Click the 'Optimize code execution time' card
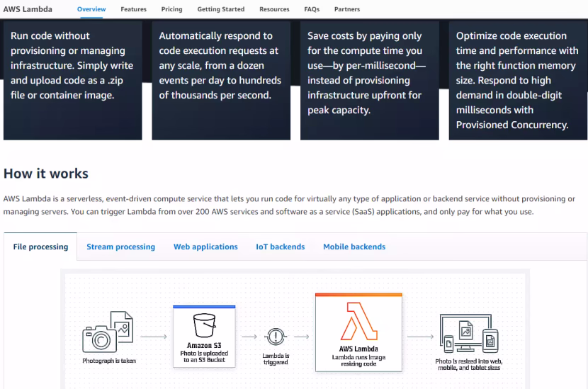Image resolution: width=588 pixels, height=389 pixels. [518, 80]
